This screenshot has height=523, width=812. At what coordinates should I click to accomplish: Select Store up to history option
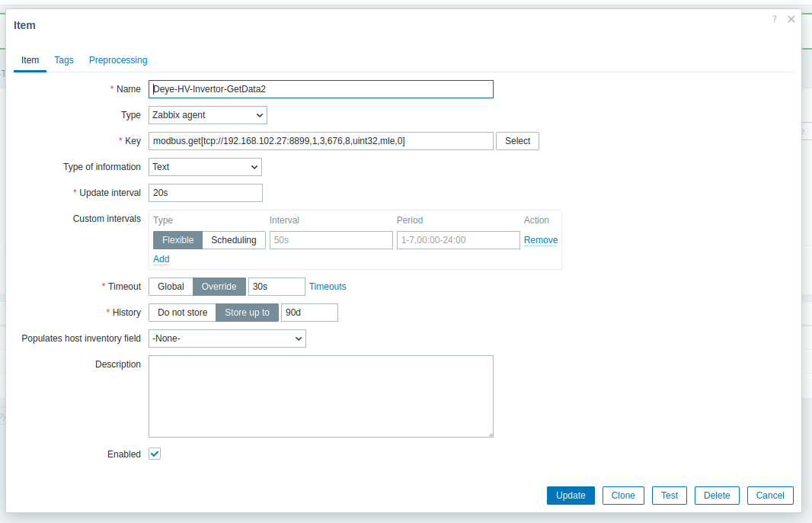click(x=247, y=313)
